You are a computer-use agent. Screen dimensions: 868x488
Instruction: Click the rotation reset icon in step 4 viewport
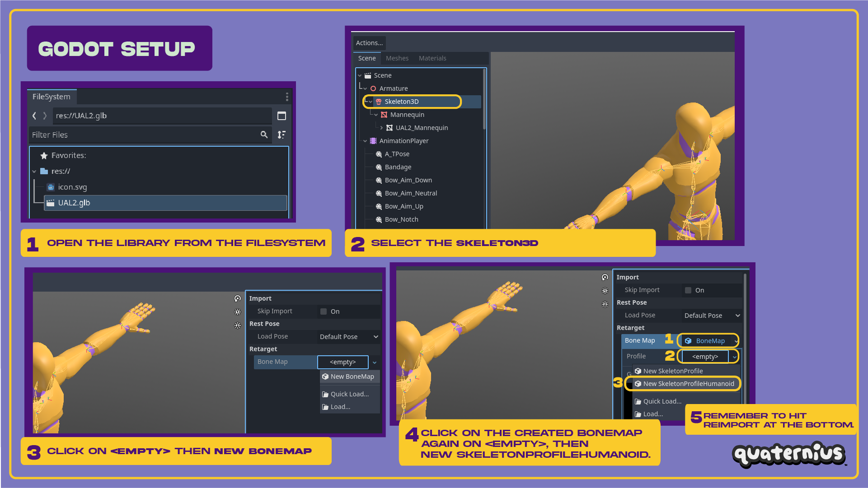(x=605, y=277)
